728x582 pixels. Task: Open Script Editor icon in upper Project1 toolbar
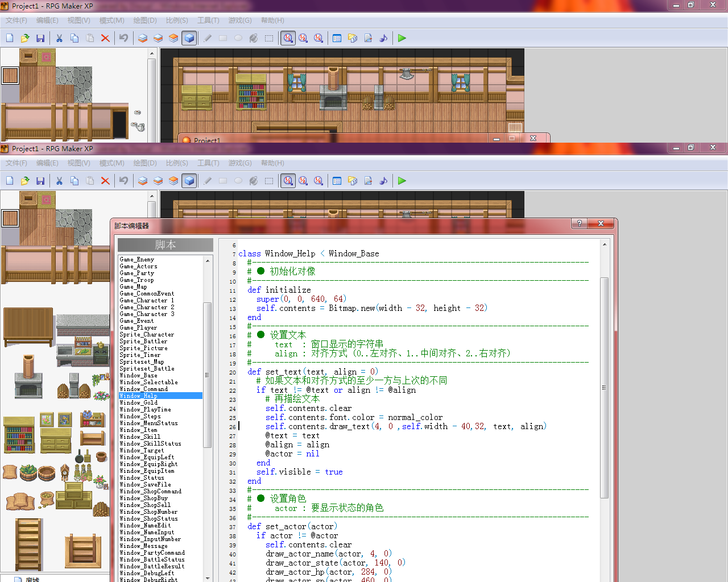point(368,38)
